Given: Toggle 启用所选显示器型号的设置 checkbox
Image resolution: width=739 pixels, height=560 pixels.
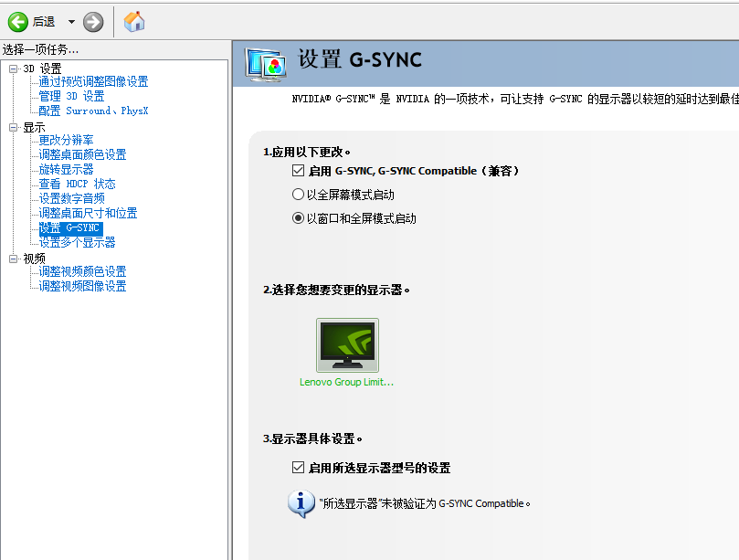Looking at the screenshot, I should (x=298, y=467).
